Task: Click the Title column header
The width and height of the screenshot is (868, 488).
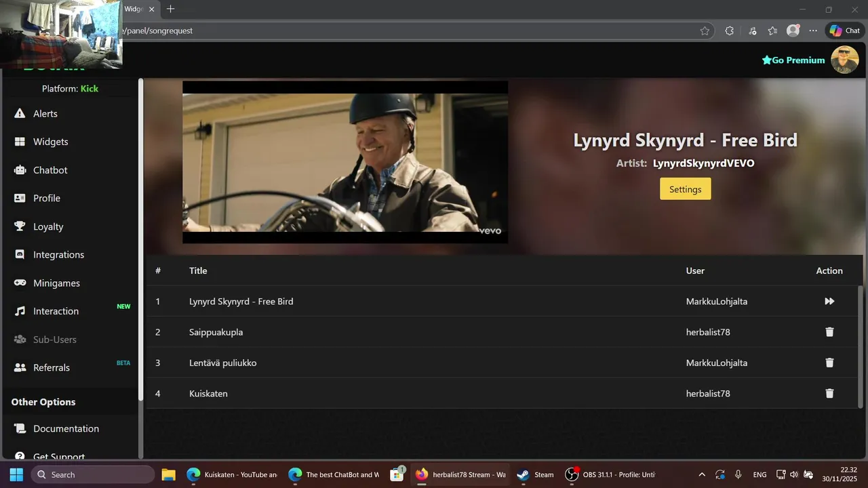Action: point(198,270)
